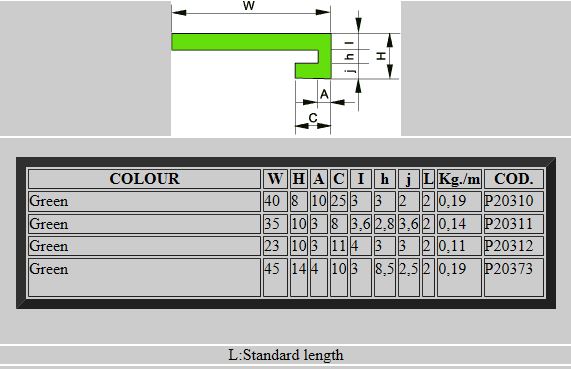Click the C dimension label under the profile
Viewport: 571px width, 369px height.
313,118
